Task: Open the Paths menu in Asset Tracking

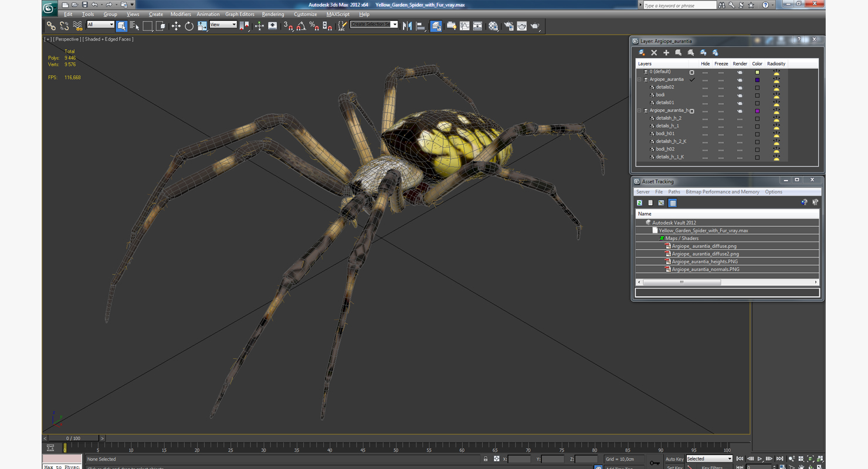Action: coord(674,192)
